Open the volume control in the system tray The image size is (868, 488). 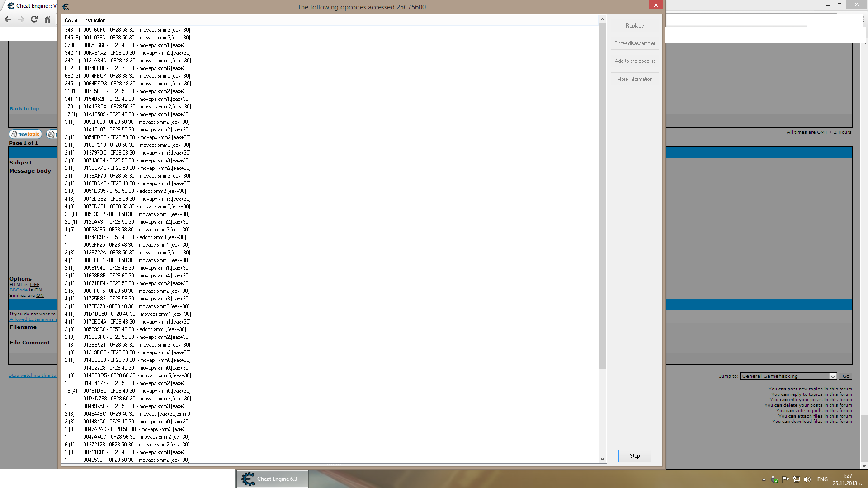[x=808, y=479]
